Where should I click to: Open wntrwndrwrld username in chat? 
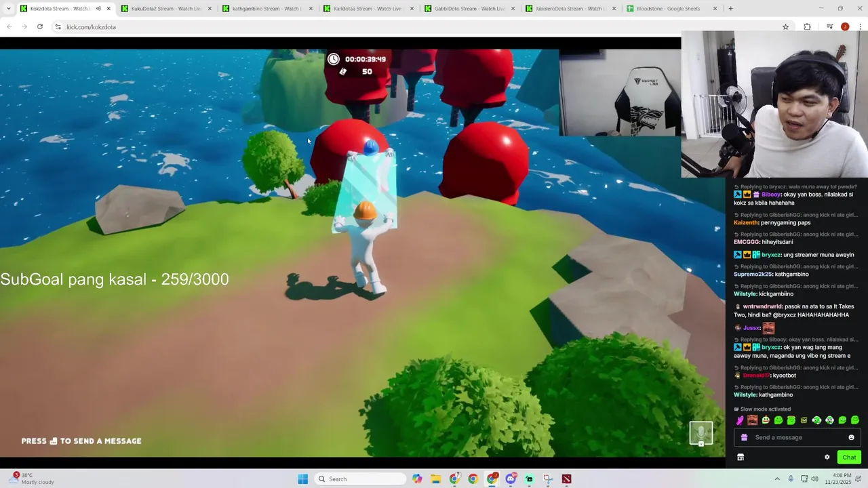(x=761, y=306)
